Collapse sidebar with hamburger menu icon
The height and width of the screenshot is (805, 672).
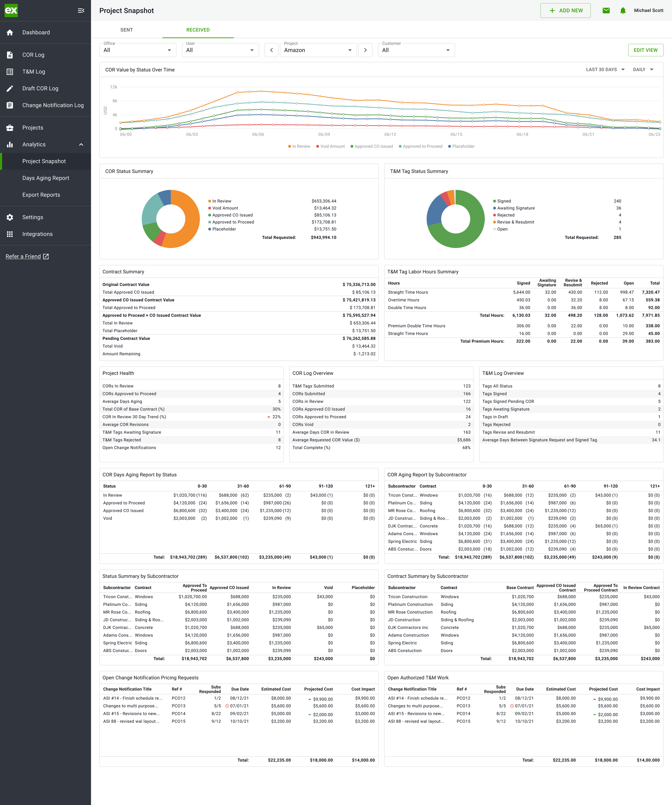[81, 11]
